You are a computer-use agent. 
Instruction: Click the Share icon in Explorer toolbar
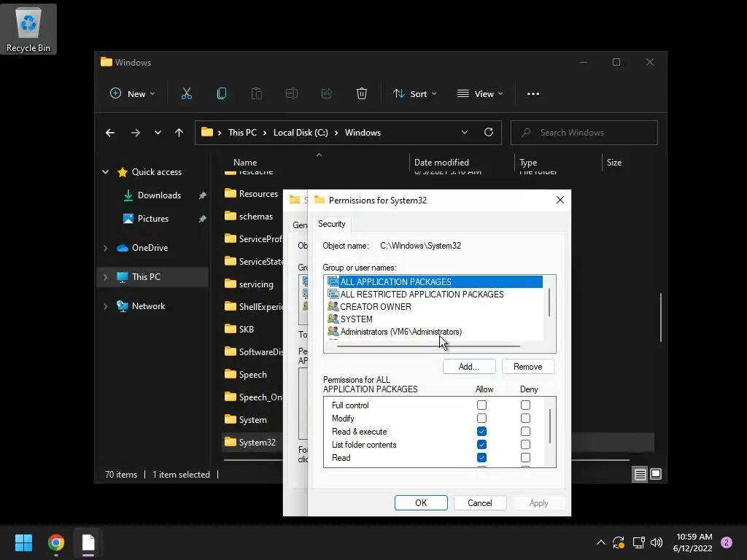pos(327,94)
